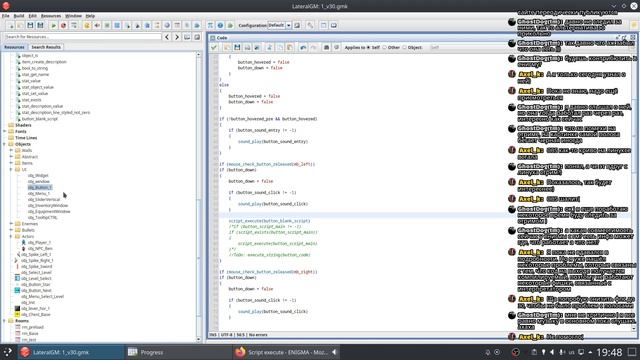Cut selection in Code editor toolbar

click(x=269, y=48)
